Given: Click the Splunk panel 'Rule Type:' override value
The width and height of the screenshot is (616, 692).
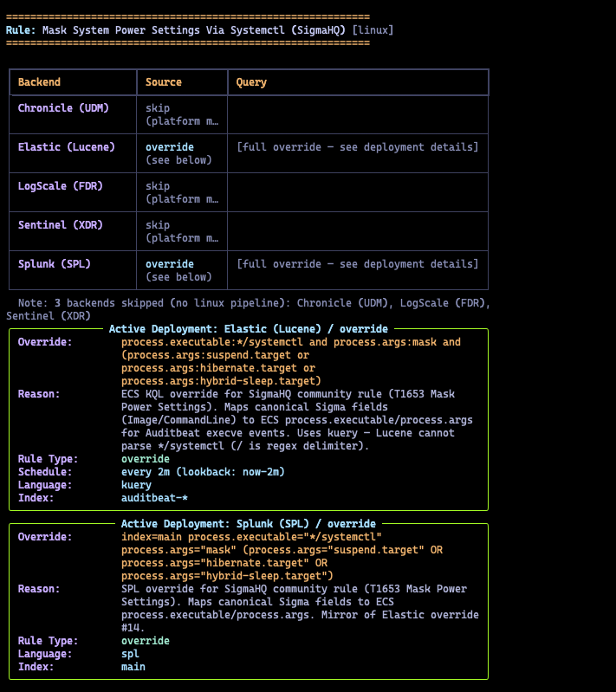Looking at the screenshot, I should [146, 641].
